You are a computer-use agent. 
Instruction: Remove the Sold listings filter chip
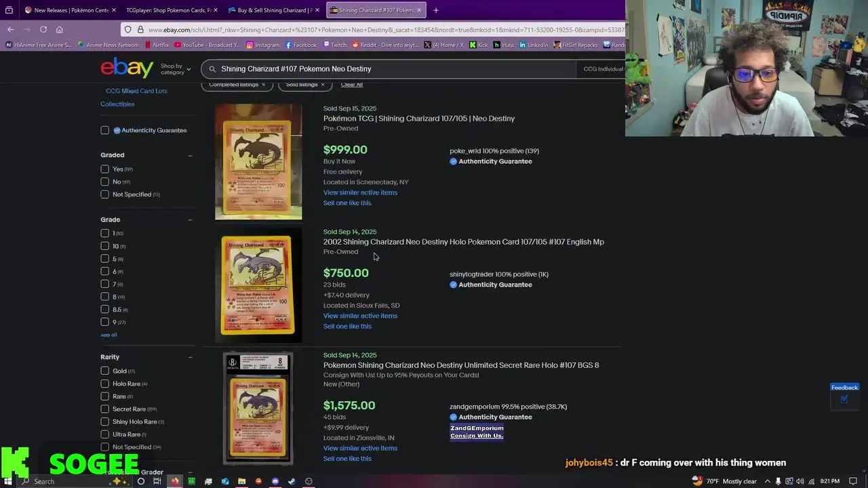pos(322,85)
